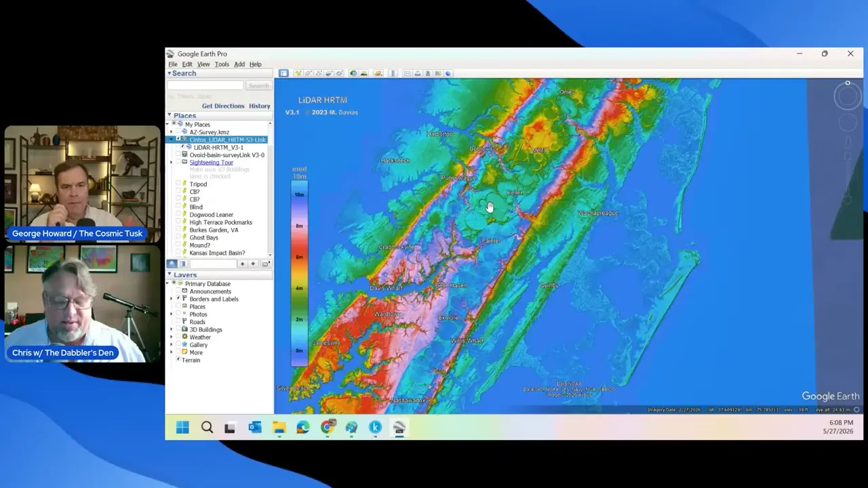Move selected place up with arrow

(243, 264)
